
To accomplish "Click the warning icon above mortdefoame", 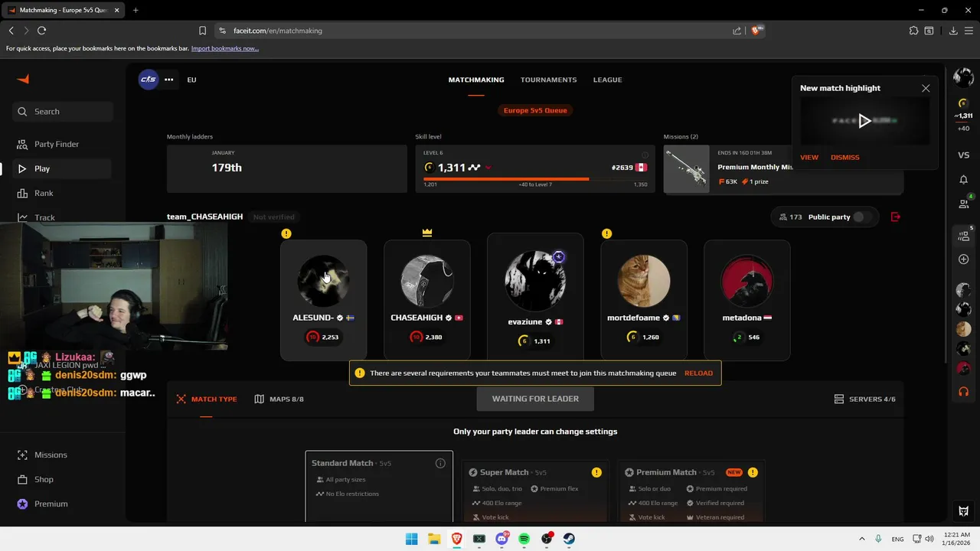I will click(x=606, y=233).
